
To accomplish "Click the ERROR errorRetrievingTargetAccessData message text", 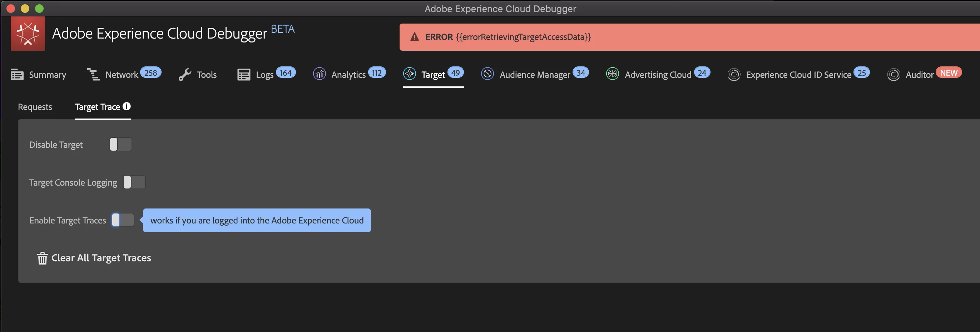I will (508, 37).
